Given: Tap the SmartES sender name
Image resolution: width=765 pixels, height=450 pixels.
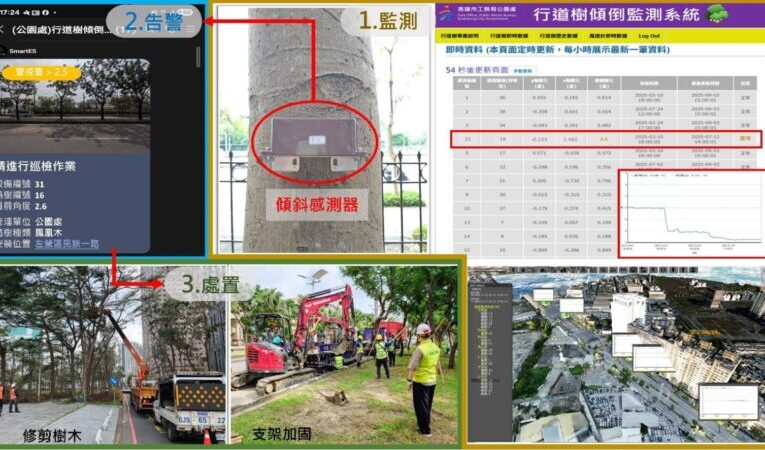Looking at the screenshot, I should point(23,51).
